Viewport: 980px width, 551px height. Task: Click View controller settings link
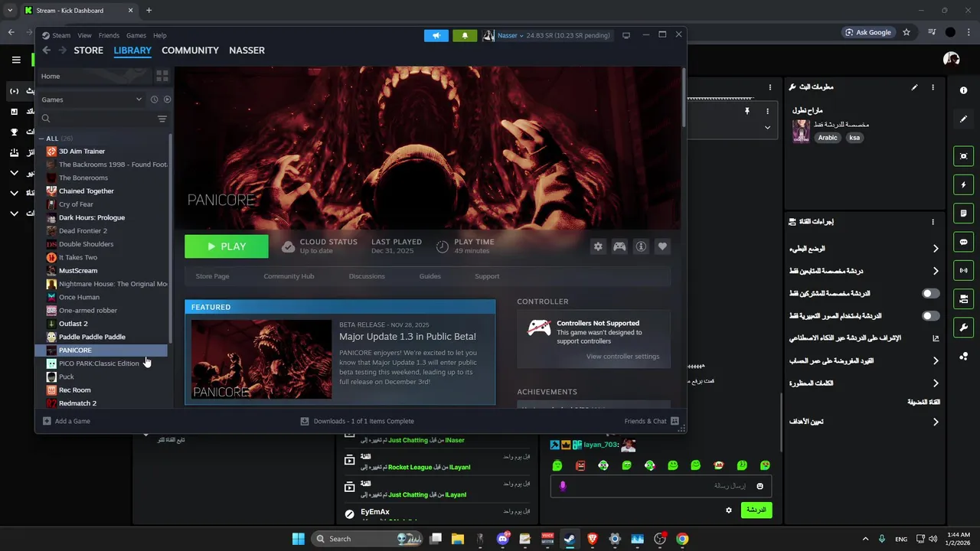tap(622, 357)
